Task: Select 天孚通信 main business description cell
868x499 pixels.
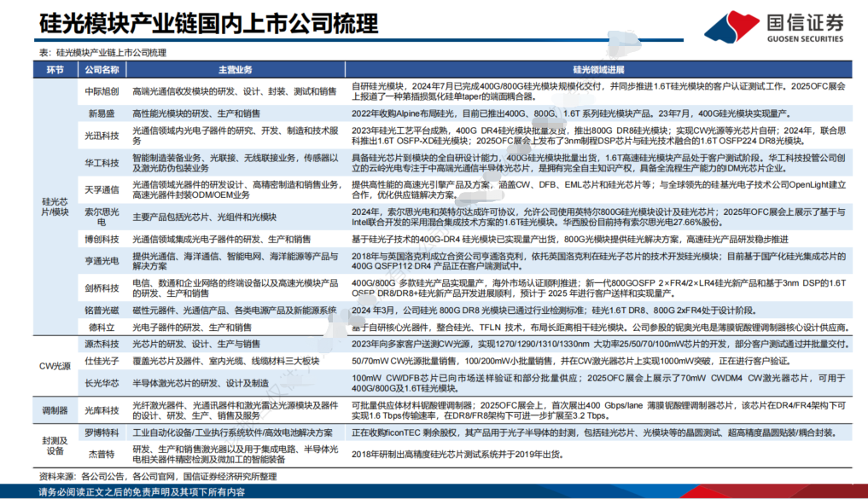Action: point(237,189)
